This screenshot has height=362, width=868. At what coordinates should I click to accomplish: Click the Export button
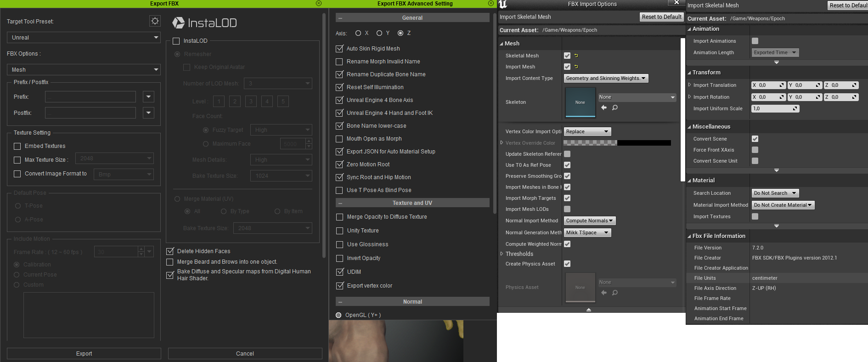point(84,353)
